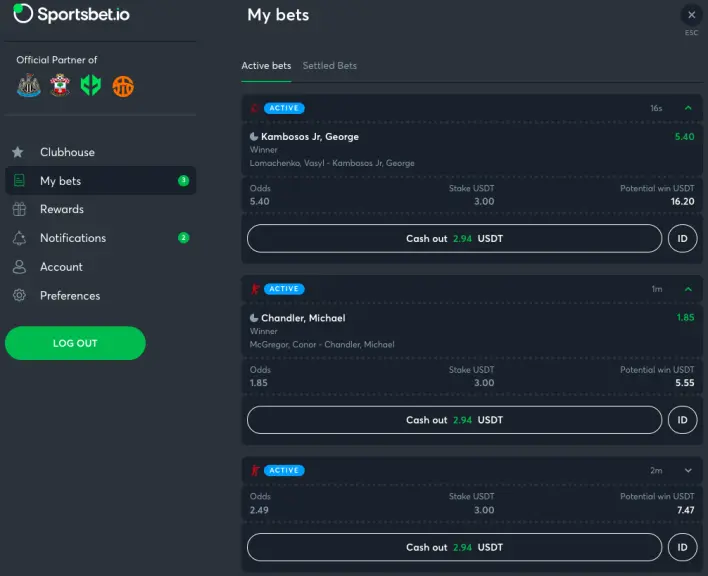Open the Preferences page
The height and width of the screenshot is (576, 708).
pos(100,295)
